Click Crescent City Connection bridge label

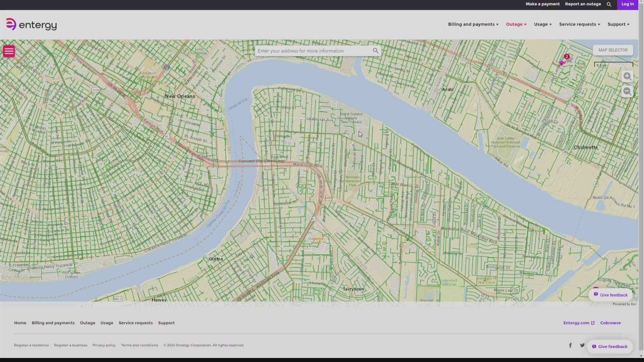click(261, 161)
